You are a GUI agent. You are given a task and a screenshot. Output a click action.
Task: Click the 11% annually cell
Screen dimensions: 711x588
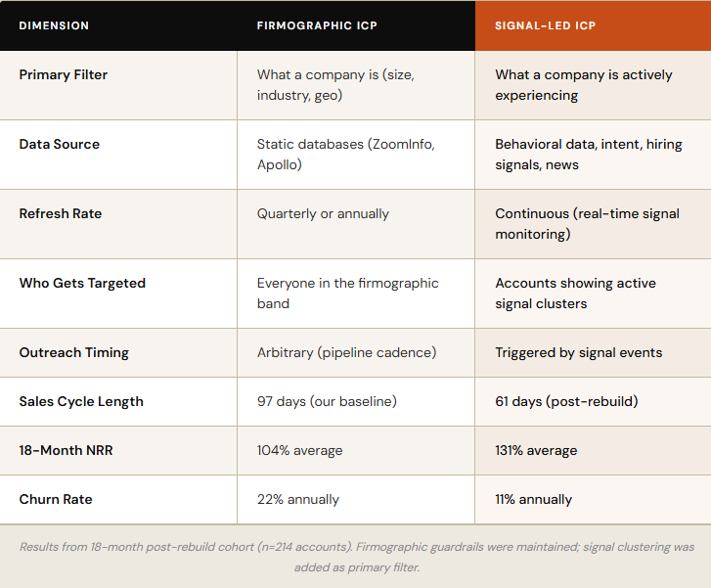tap(534, 499)
